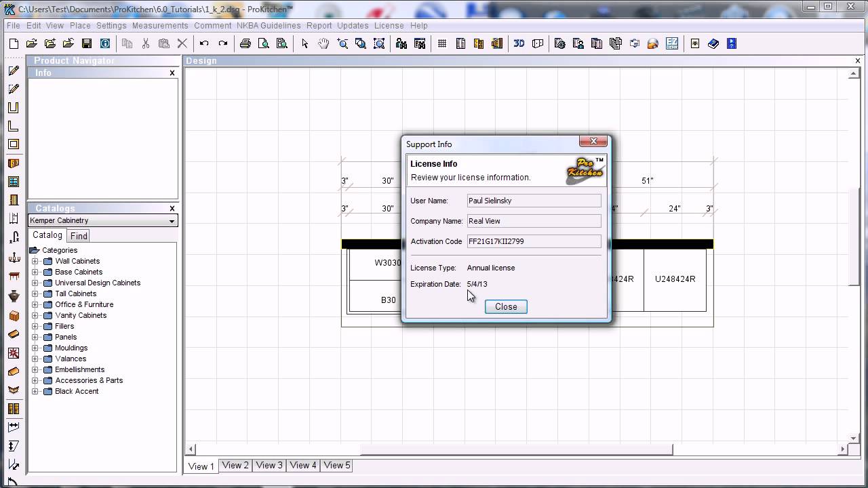Close the Design panel

(857, 60)
